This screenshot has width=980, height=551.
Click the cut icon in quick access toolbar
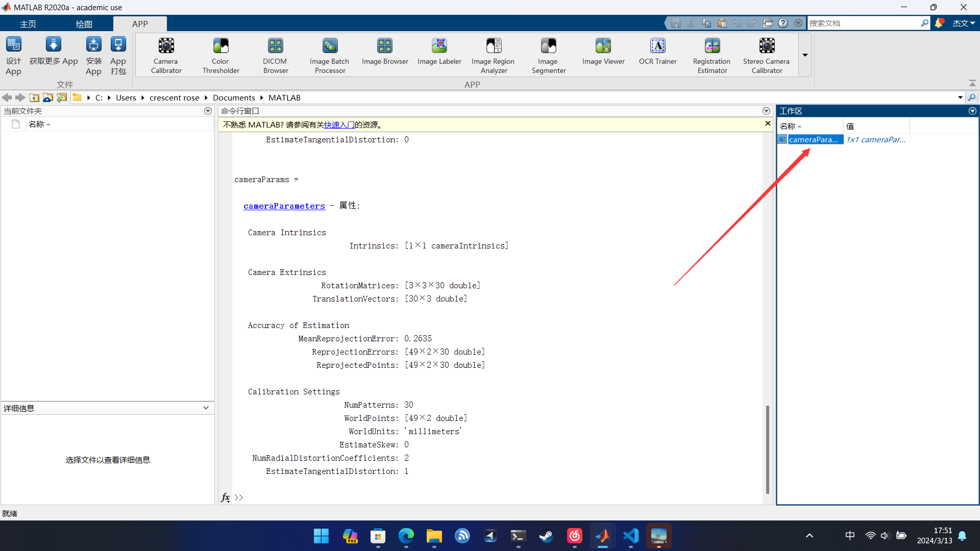(691, 23)
